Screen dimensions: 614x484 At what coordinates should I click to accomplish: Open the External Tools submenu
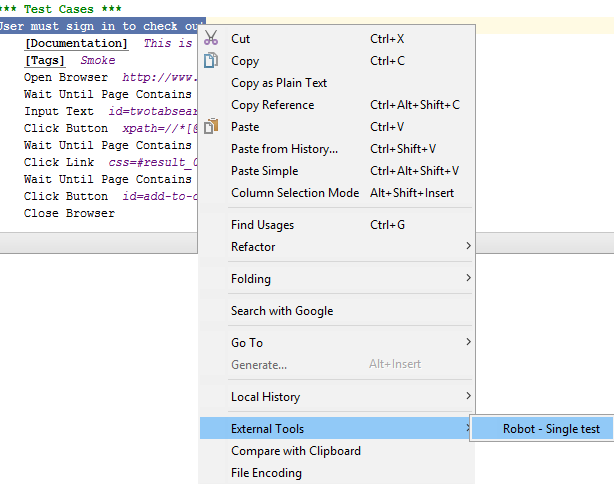(x=267, y=429)
